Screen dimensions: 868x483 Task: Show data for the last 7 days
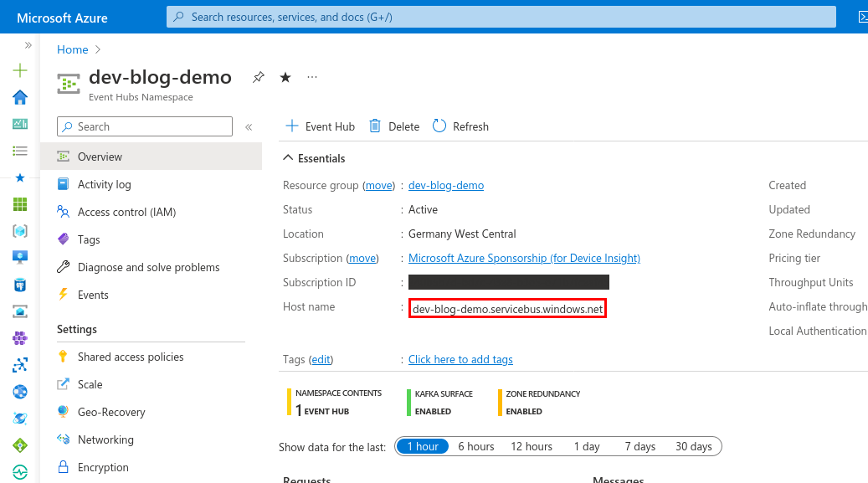(x=639, y=446)
